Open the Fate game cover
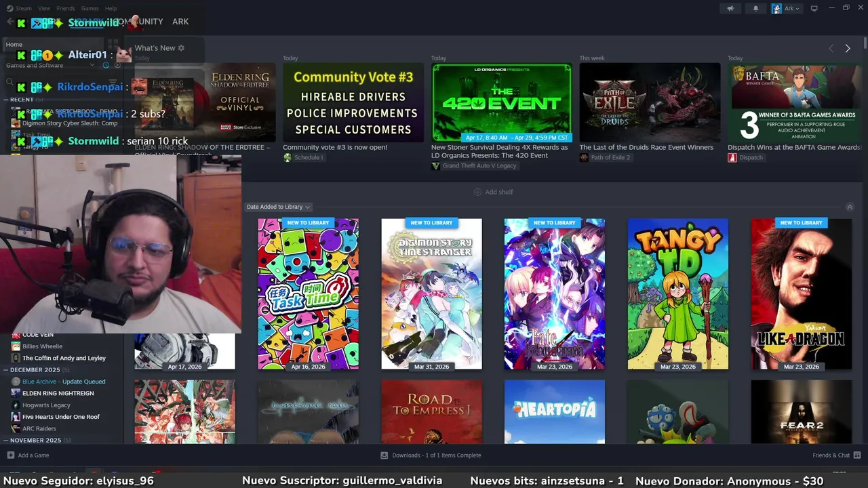This screenshot has height=488, width=868. click(x=555, y=293)
